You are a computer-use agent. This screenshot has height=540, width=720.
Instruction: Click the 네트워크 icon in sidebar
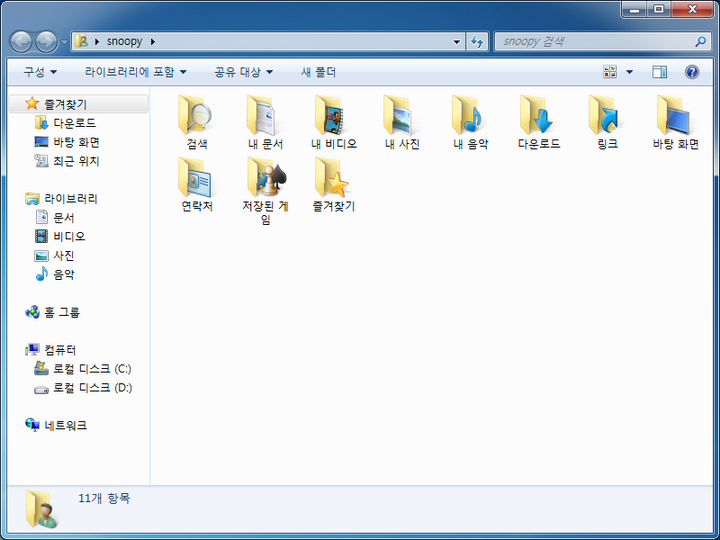[32, 425]
